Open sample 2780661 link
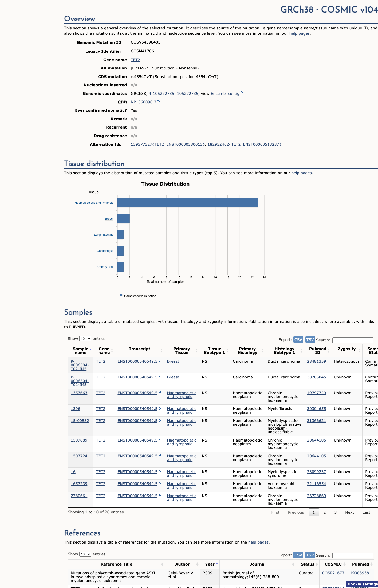Image resolution: width=378 pixels, height=588 pixels. pyautogui.click(x=79, y=496)
